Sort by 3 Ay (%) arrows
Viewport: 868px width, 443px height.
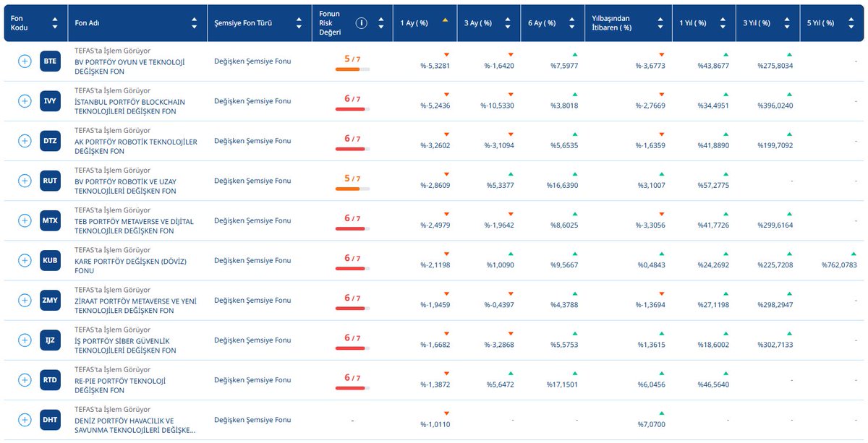[x=508, y=23]
